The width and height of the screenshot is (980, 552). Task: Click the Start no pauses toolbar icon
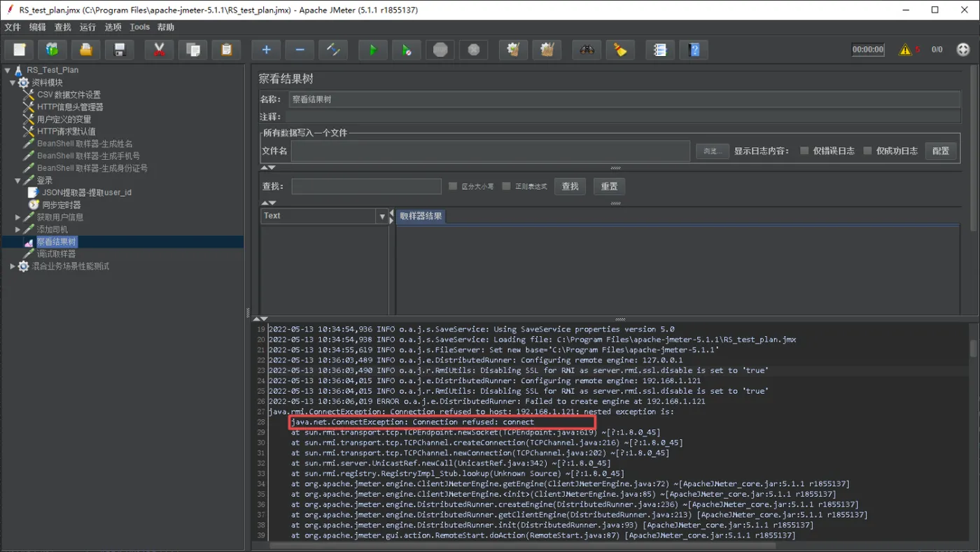click(x=406, y=50)
